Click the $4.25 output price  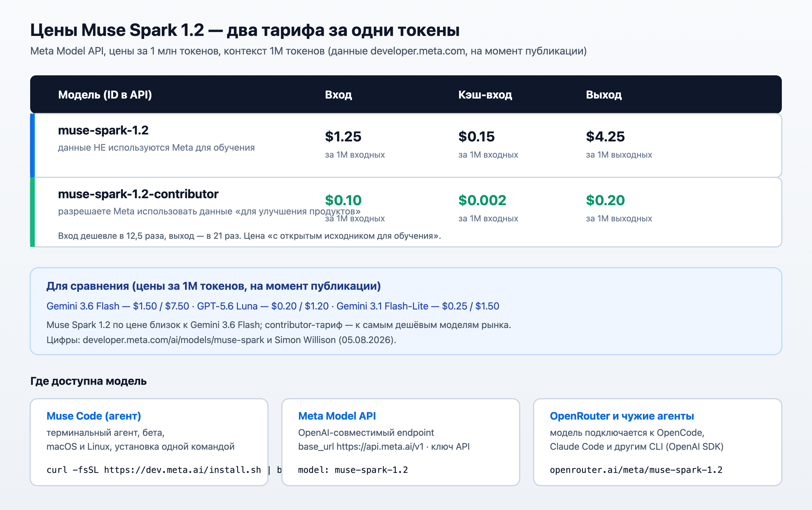point(605,136)
